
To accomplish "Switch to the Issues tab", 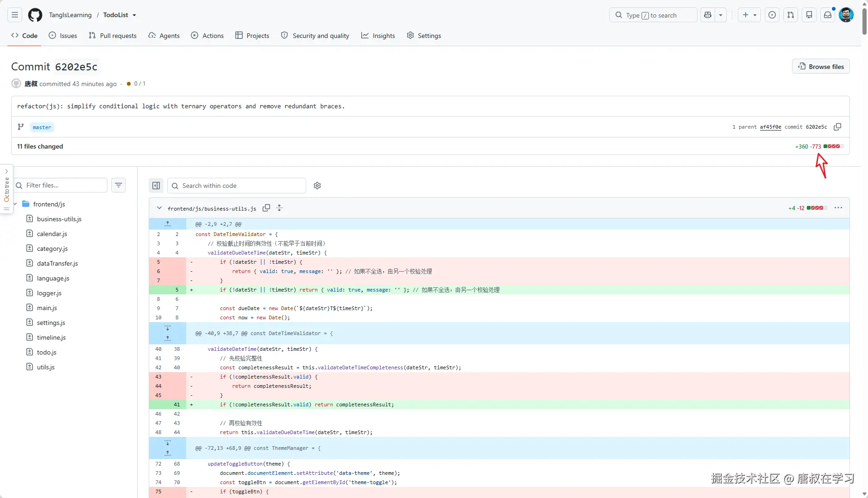I will [x=63, y=36].
